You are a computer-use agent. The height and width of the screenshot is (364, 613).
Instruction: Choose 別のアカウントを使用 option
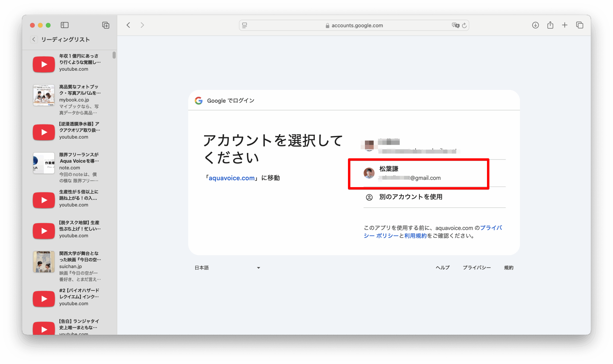click(x=410, y=197)
